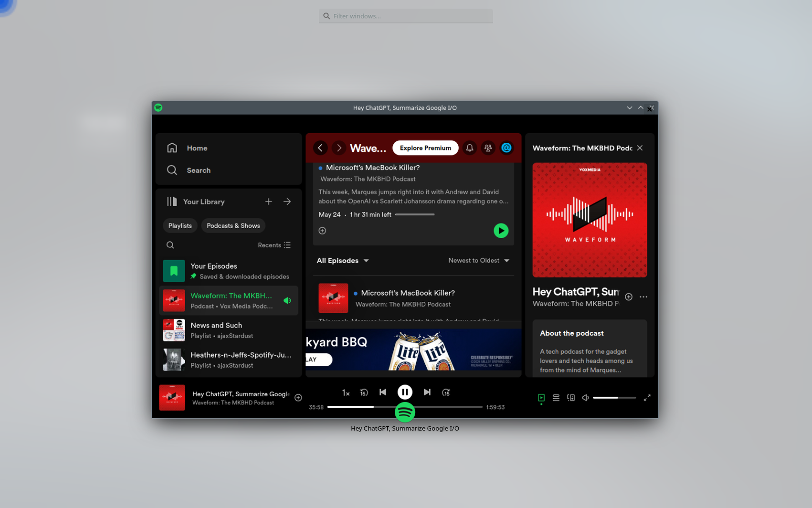Open Search in the sidebar

(188, 170)
